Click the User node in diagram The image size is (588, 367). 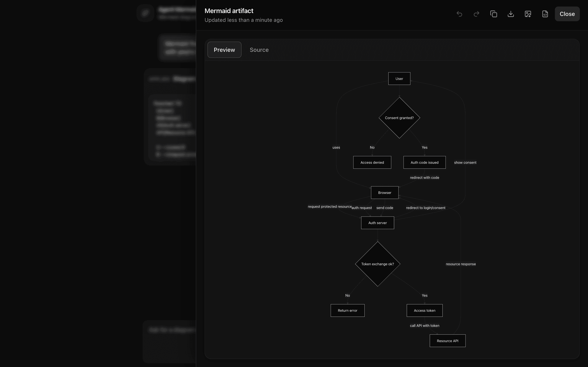(x=399, y=79)
